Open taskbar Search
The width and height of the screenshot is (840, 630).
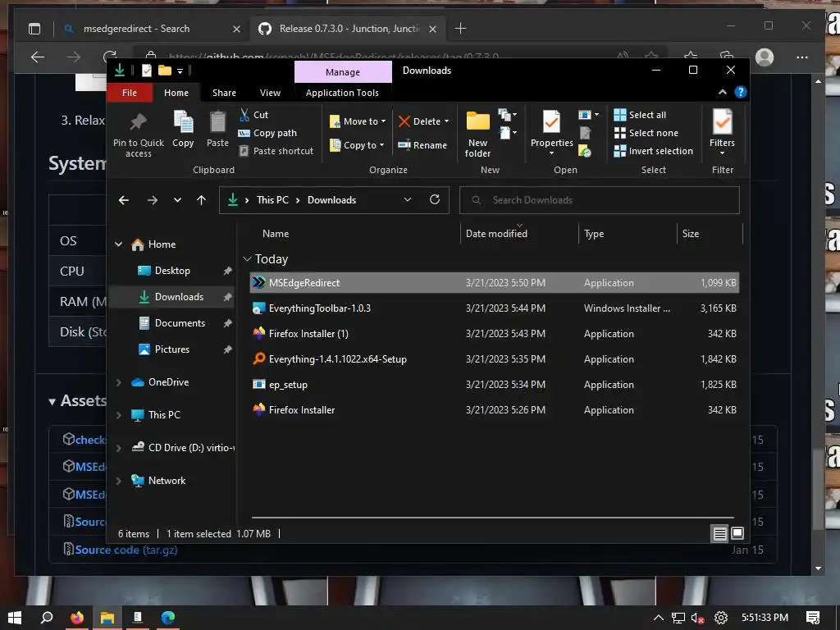[x=47, y=618]
